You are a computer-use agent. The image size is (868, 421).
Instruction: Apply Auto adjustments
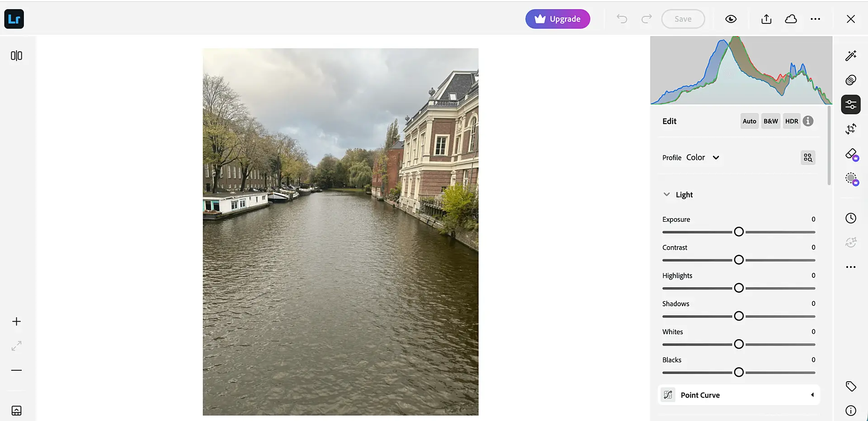click(749, 121)
